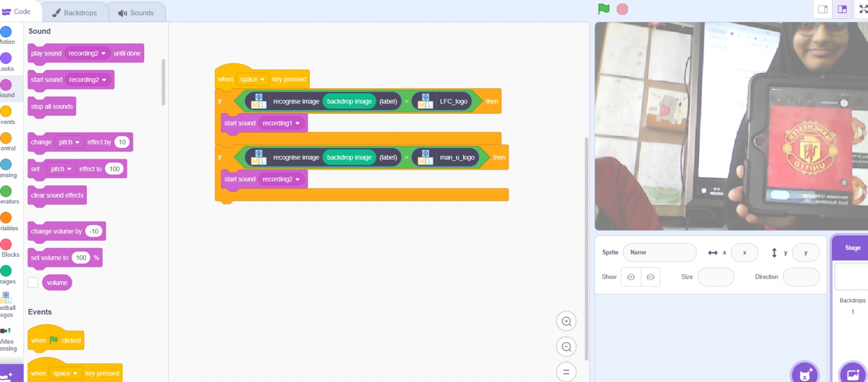868x382 pixels.
Task: Open recording1 dropdown in start sound block
Action: [x=281, y=123]
